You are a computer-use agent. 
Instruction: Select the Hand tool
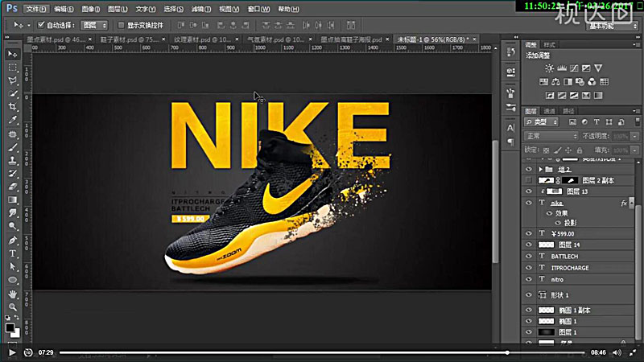pos(13,294)
